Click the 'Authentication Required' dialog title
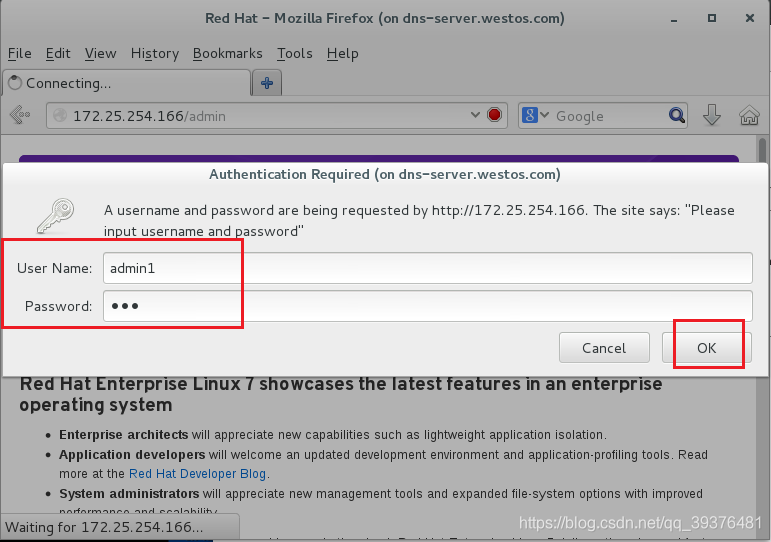771x542 pixels. click(x=385, y=174)
